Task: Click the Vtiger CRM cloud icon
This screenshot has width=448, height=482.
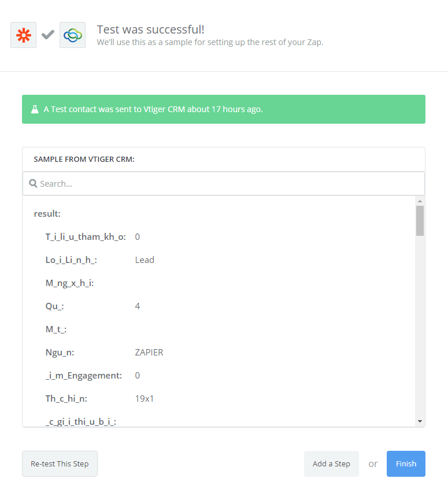Action: pos(72,35)
